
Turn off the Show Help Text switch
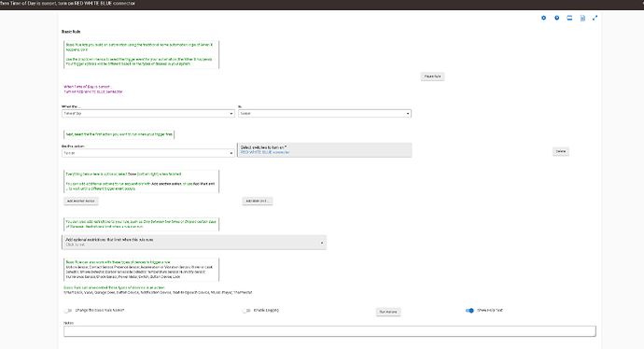(x=469, y=311)
